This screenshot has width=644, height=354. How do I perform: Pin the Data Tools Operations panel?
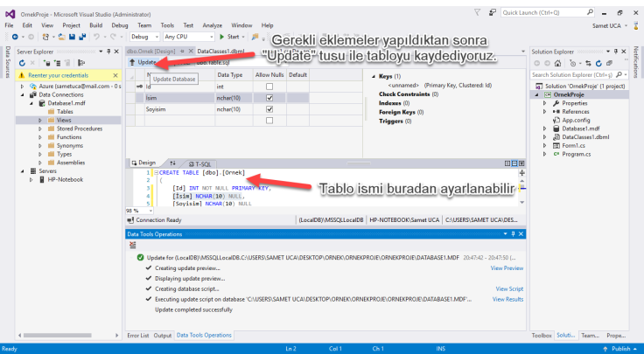coord(513,233)
